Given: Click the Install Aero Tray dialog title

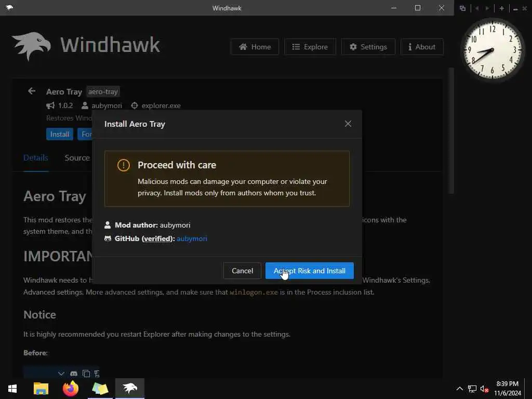Looking at the screenshot, I should (135, 124).
